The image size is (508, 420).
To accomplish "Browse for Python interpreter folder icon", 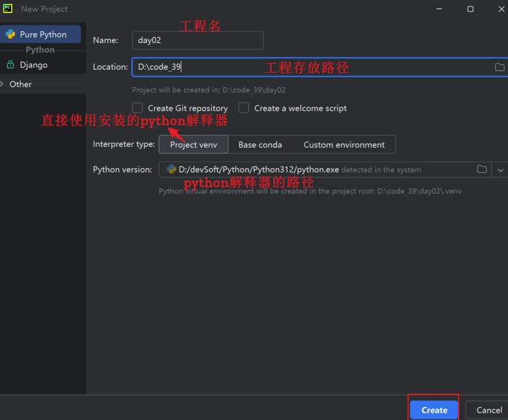I will [482, 169].
